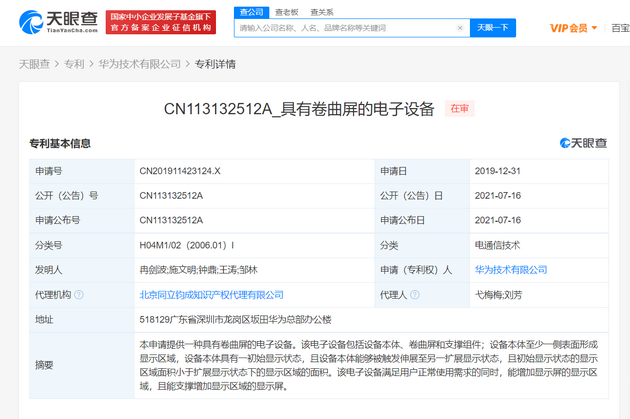Open the TianYanCha logo home link
Viewport: 630px width, 419px height.
59,22
